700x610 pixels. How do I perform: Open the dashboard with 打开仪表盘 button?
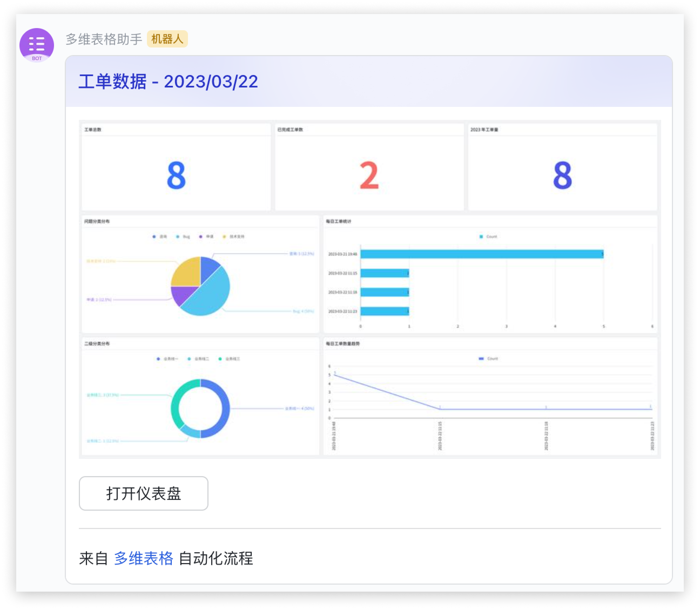click(143, 493)
